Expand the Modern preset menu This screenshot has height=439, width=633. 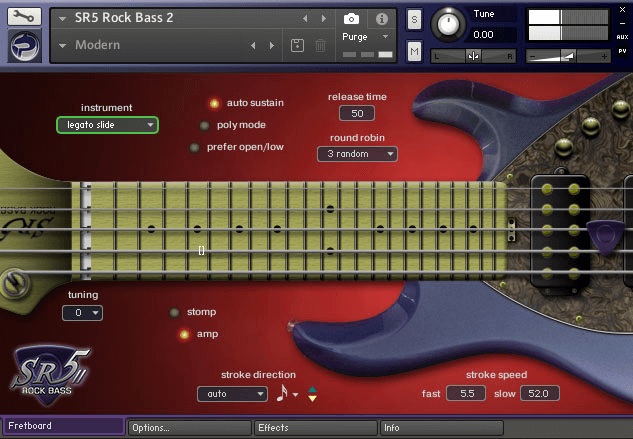63,46
